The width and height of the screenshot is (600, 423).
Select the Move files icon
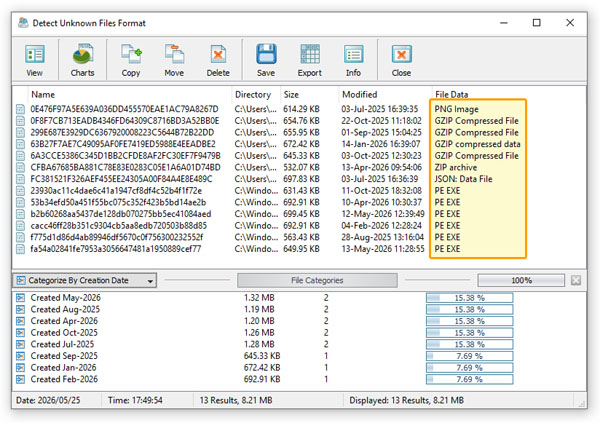174,54
